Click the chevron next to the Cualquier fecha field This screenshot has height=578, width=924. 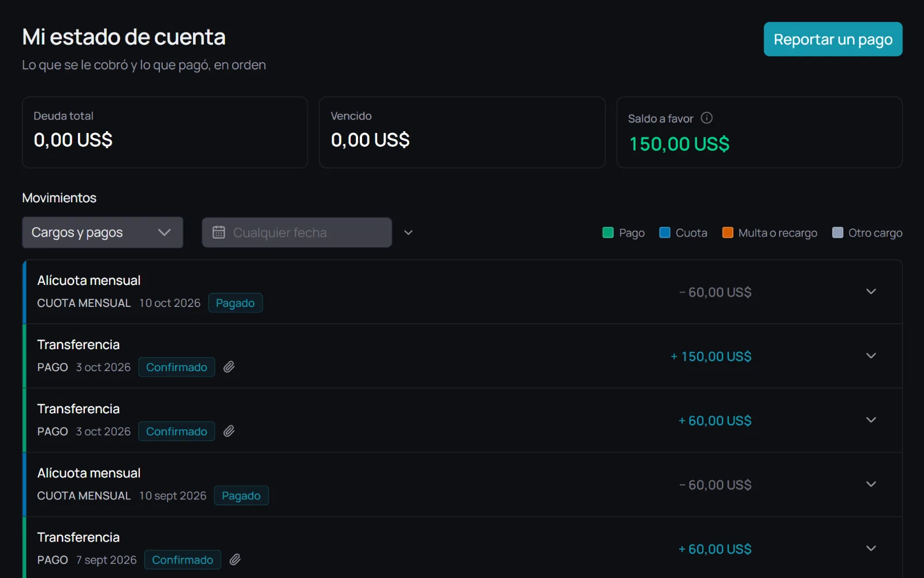click(408, 232)
